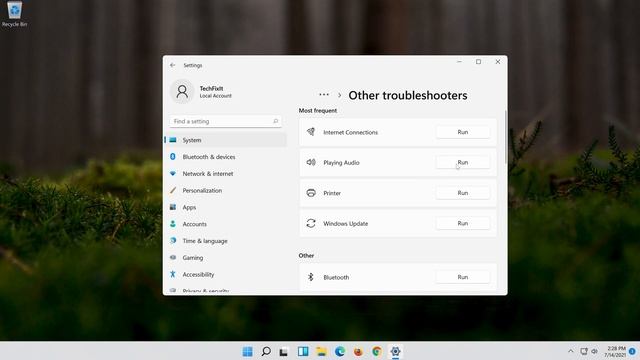Click the Personalization brush icon
The image size is (640, 360).
pos(173,190)
